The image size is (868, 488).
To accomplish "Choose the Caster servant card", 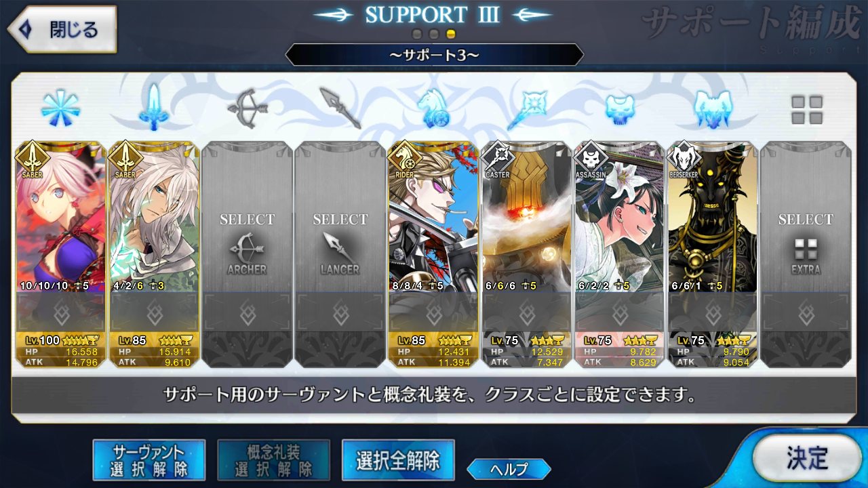I will (x=527, y=254).
